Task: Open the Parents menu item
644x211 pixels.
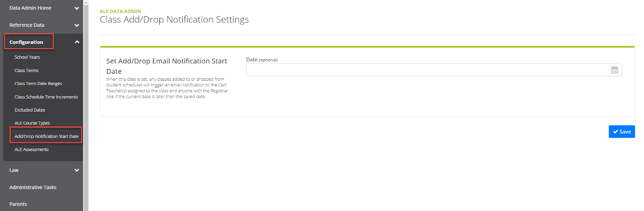Action: pyautogui.click(x=18, y=204)
